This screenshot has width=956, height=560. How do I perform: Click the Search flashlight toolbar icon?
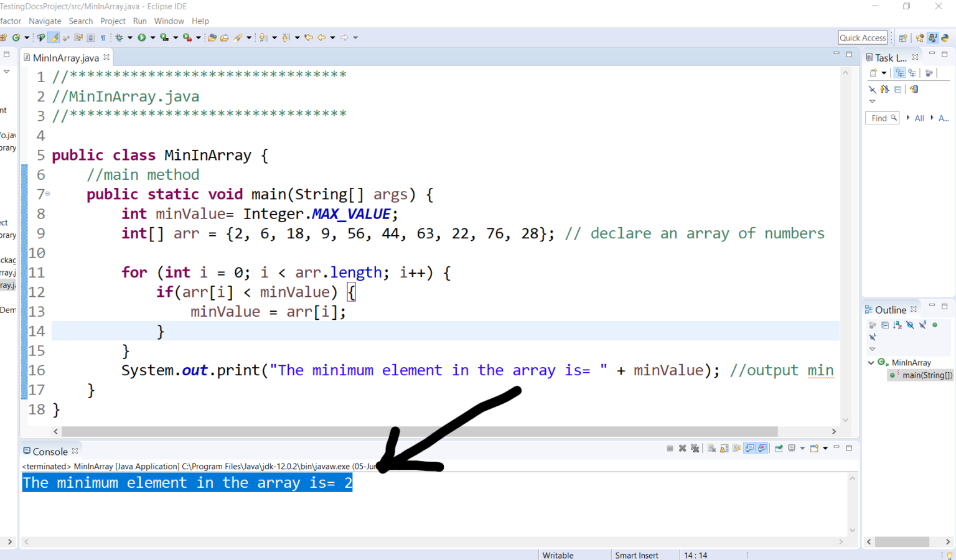[x=238, y=37]
